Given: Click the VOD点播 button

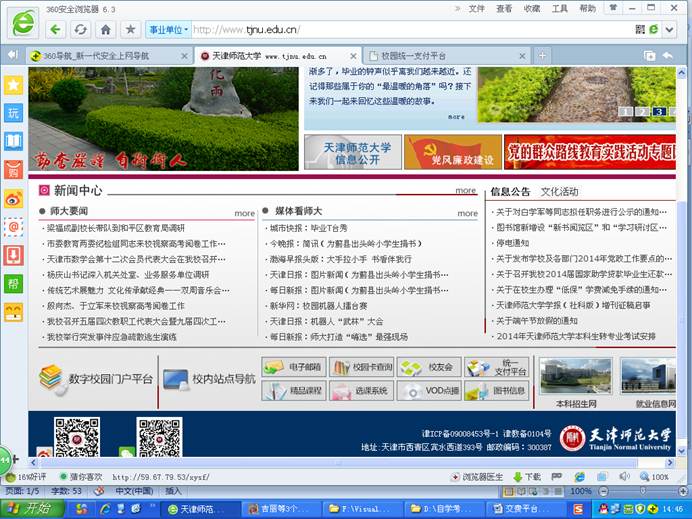Looking at the screenshot, I should (429, 391).
